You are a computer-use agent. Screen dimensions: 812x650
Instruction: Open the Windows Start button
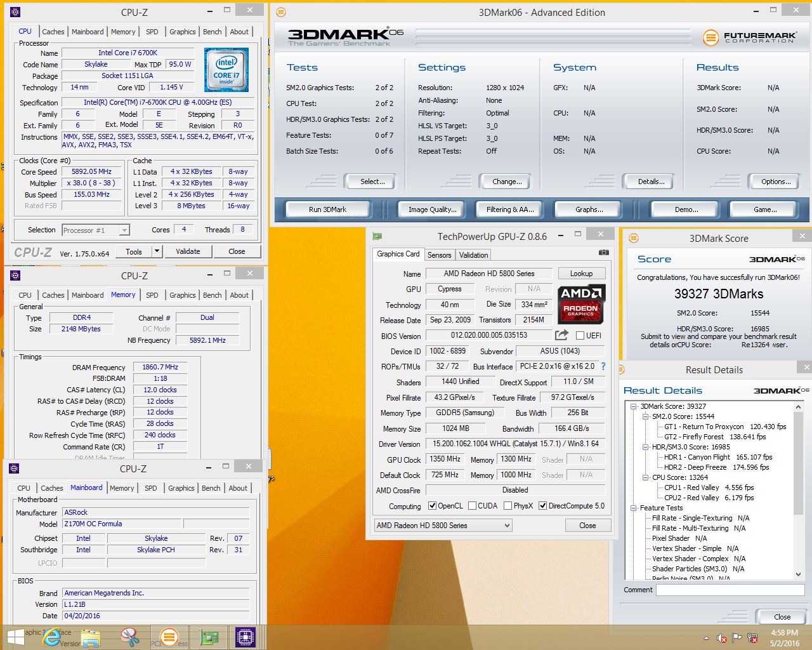coord(15,637)
